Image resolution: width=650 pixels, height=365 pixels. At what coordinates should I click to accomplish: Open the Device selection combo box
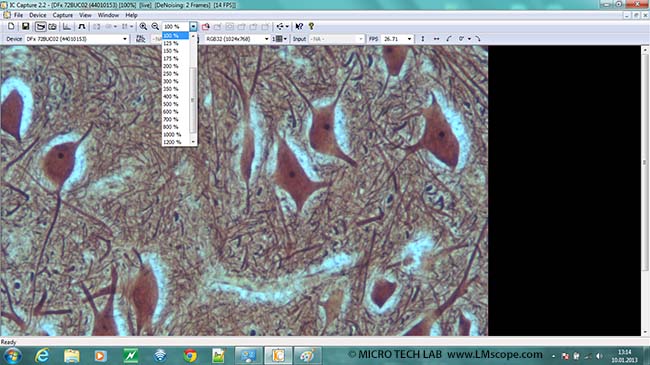click(77, 39)
